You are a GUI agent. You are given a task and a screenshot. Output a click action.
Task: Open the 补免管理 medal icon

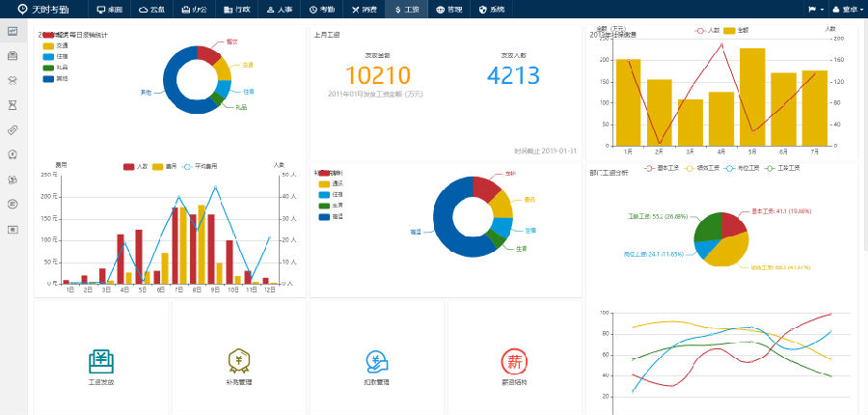pos(238,362)
